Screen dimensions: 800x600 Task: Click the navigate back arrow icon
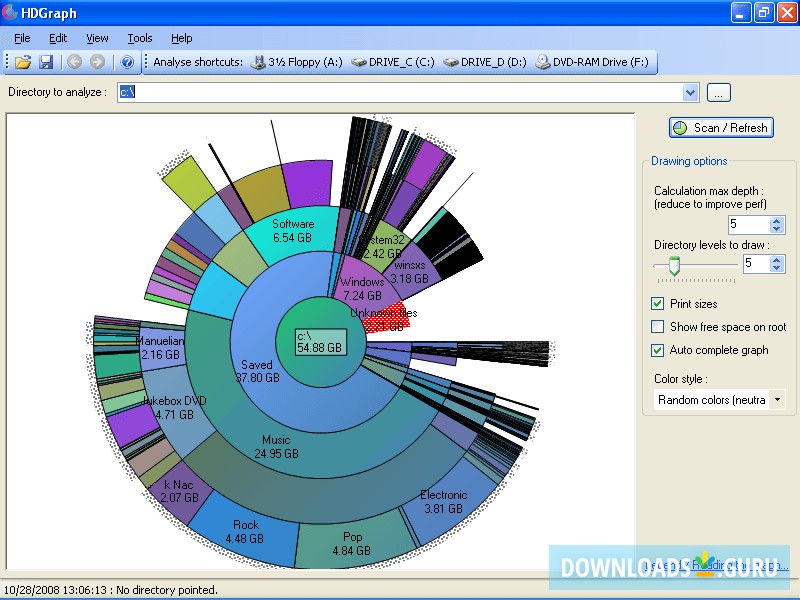tap(74, 62)
